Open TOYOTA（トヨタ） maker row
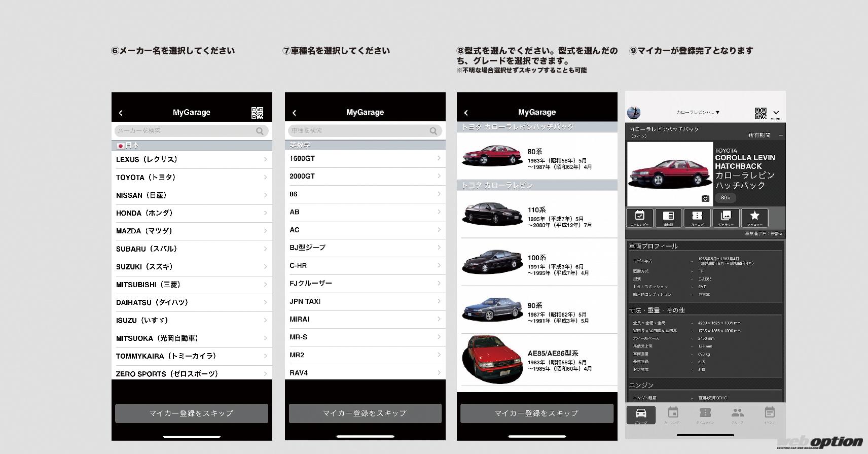Viewport: 868px width, 454px height. click(x=192, y=178)
